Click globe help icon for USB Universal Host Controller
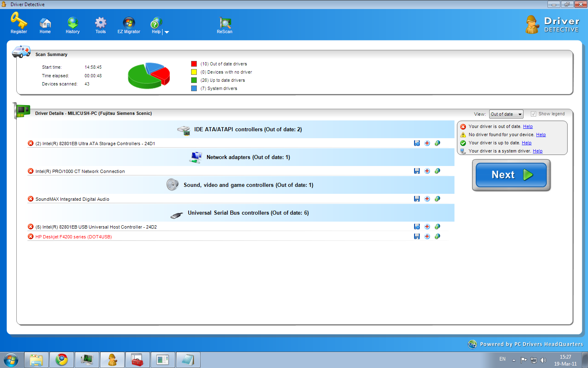 [x=437, y=227]
